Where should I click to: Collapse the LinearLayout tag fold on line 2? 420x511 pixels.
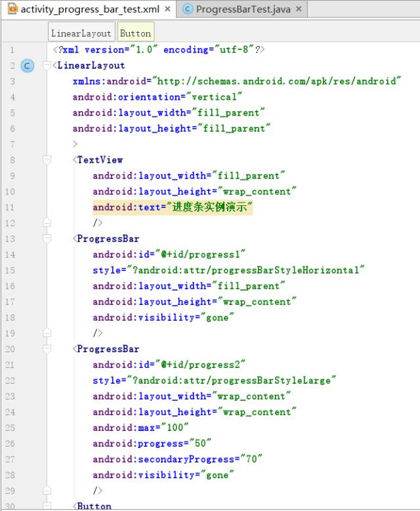47,66
